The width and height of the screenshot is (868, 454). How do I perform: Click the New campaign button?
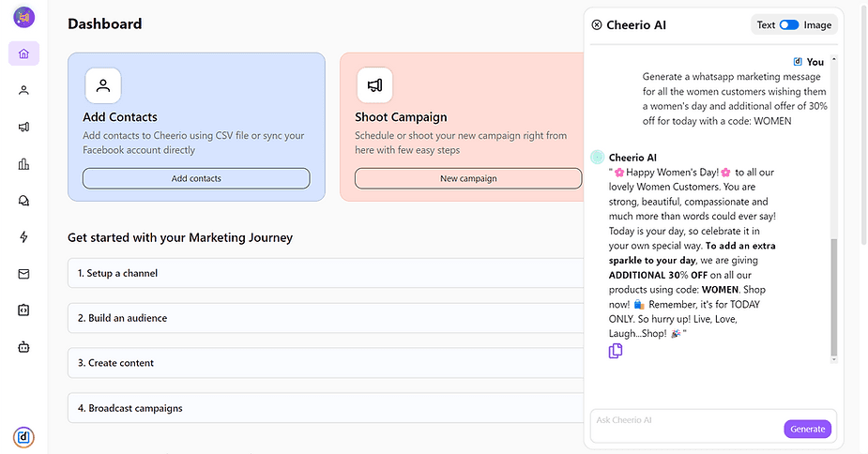pyautogui.click(x=468, y=178)
